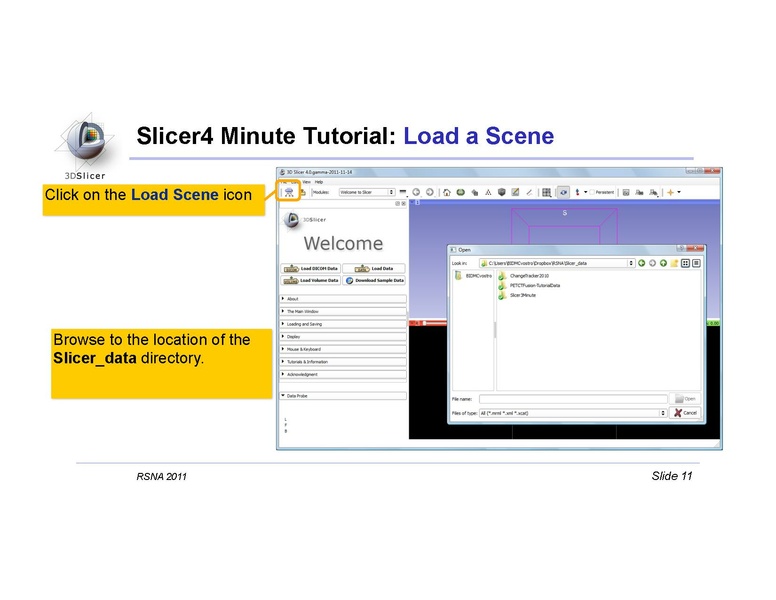This screenshot has height=600, width=776.
Task: Toggle the highlighted mouse mode eye icon
Action: click(x=563, y=192)
